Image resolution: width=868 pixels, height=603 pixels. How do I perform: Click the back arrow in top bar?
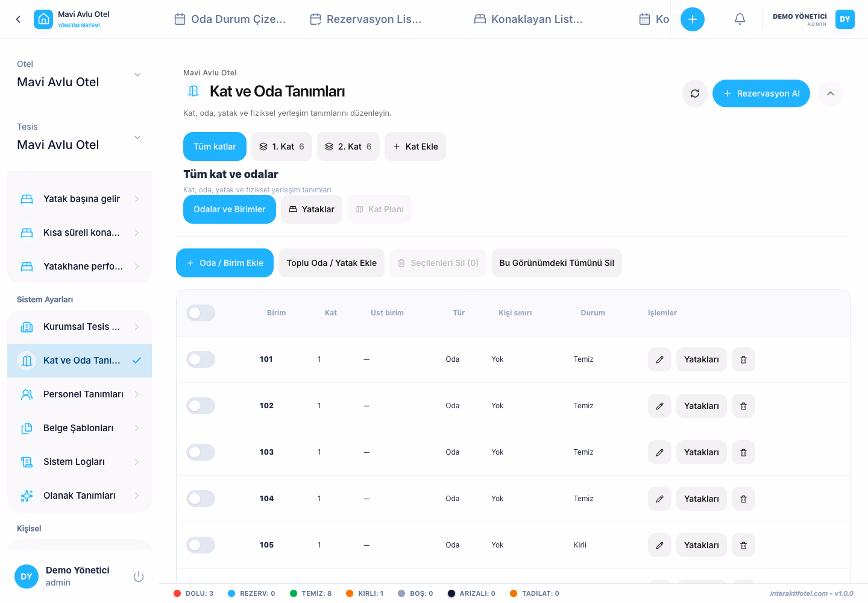[x=18, y=19]
